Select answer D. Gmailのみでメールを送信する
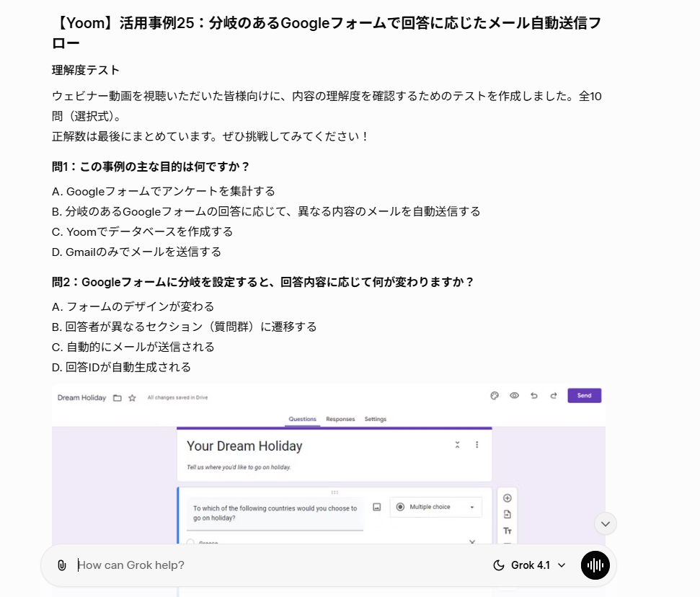This screenshot has height=597, width=700. 136,252
